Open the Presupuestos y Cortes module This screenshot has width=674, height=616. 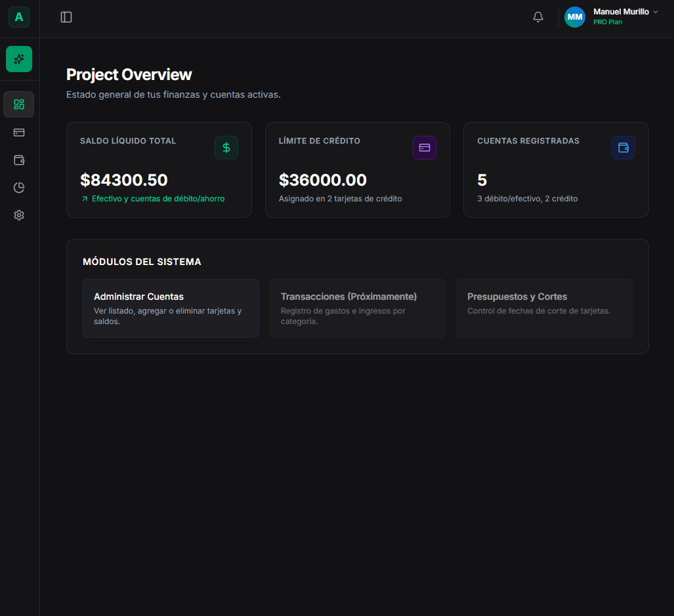[544, 308]
